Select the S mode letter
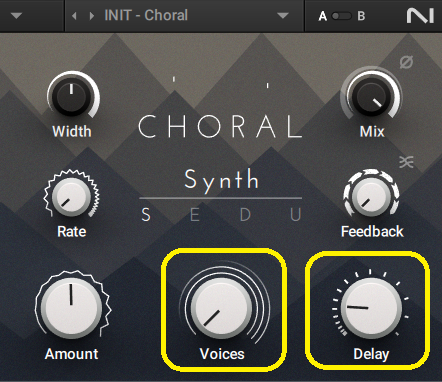The width and height of the screenshot is (442, 382). tap(146, 214)
